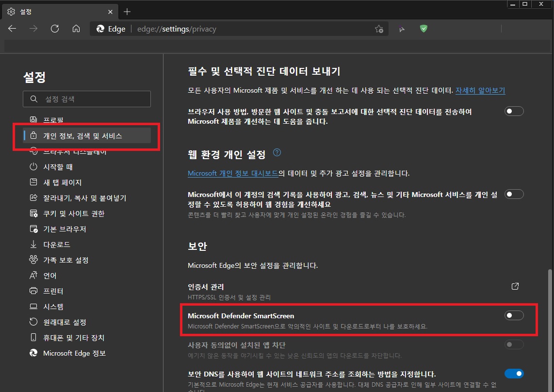
Task: Open 시스템 settings
Action: 86,307
